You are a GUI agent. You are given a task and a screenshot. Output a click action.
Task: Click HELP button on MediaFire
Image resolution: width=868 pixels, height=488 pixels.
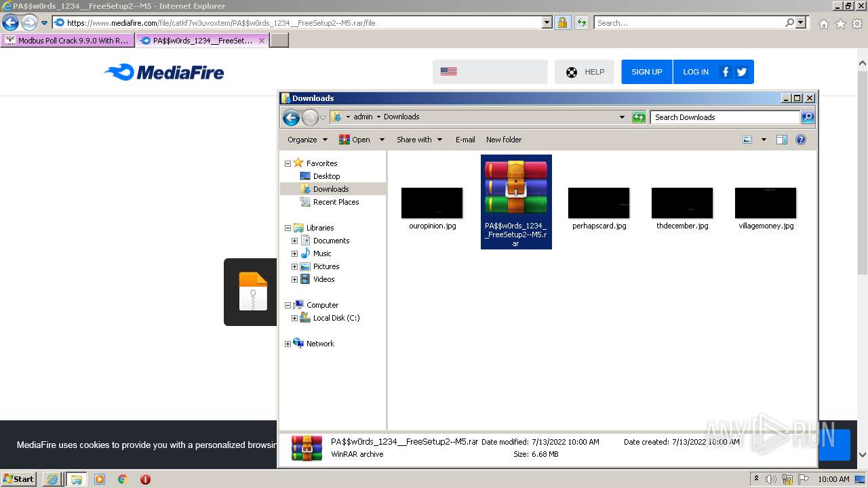coord(585,72)
